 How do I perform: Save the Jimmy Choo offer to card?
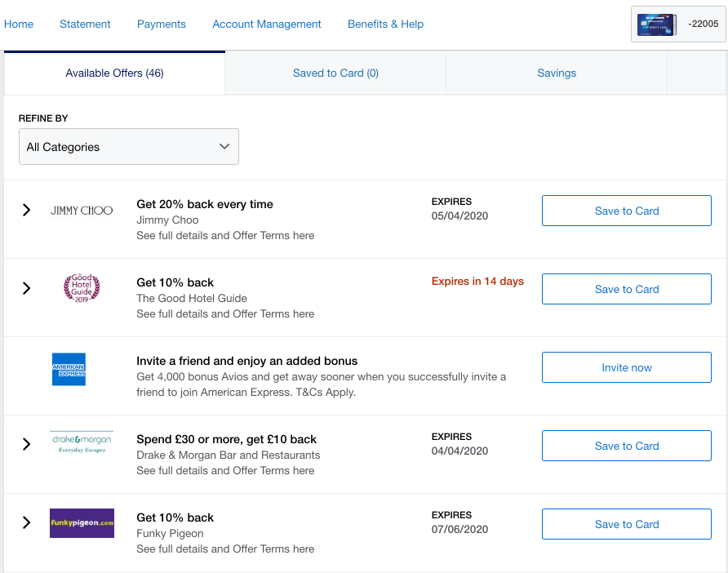pyautogui.click(x=626, y=211)
